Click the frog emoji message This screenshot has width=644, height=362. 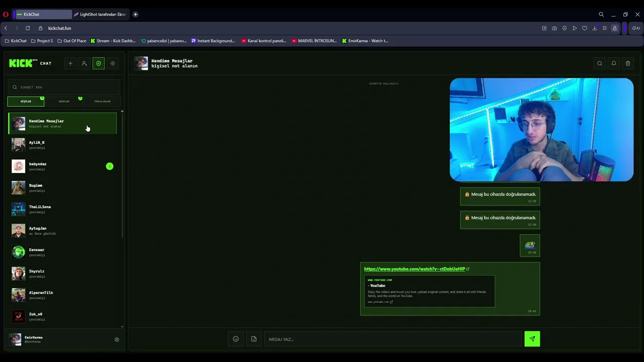[530, 245]
